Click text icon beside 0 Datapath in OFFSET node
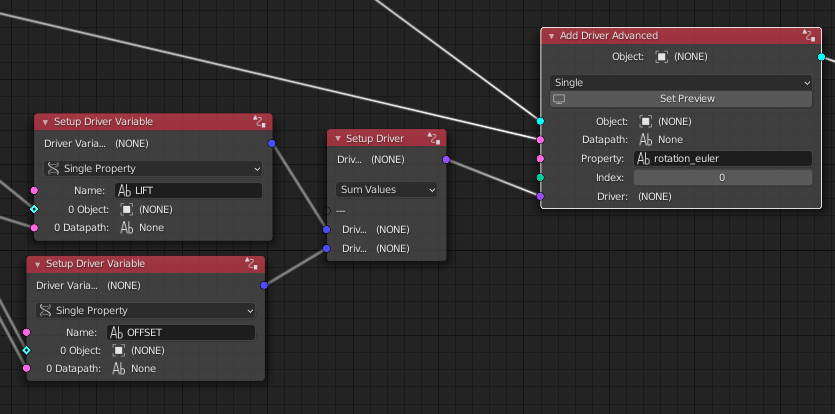The image size is (835, 414). (119, 369)
